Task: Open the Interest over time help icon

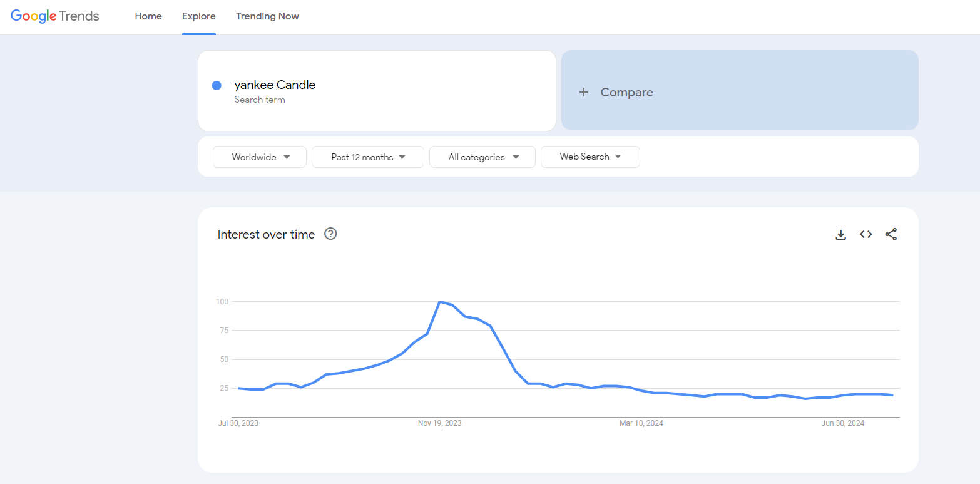Action: click(330, 234)
